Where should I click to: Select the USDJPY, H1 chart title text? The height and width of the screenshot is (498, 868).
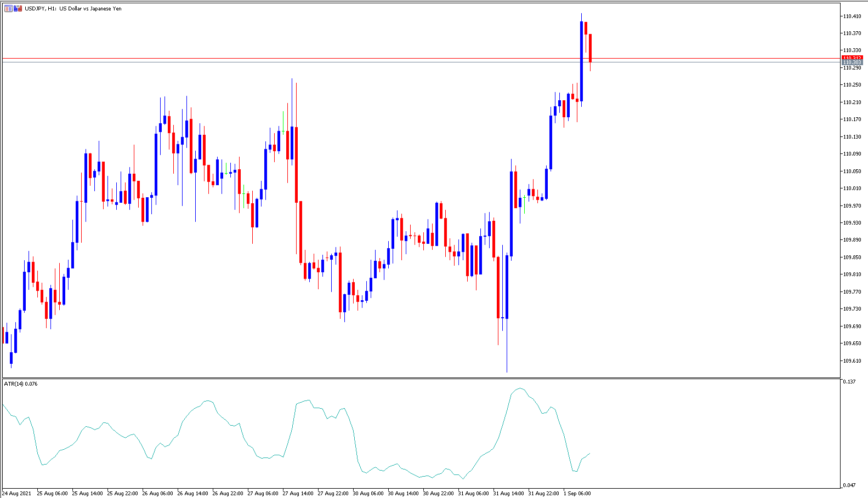tap(73, 9)
